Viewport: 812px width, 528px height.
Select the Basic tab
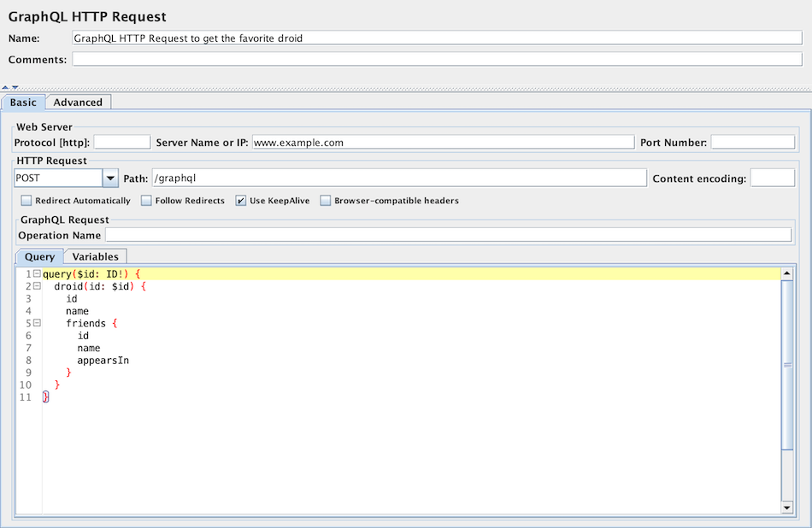coord(23,103)
